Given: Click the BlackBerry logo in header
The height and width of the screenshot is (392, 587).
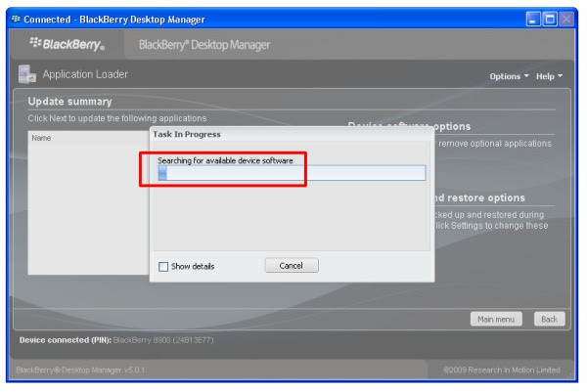Looking at the screenshot, I should coord(67,44).
